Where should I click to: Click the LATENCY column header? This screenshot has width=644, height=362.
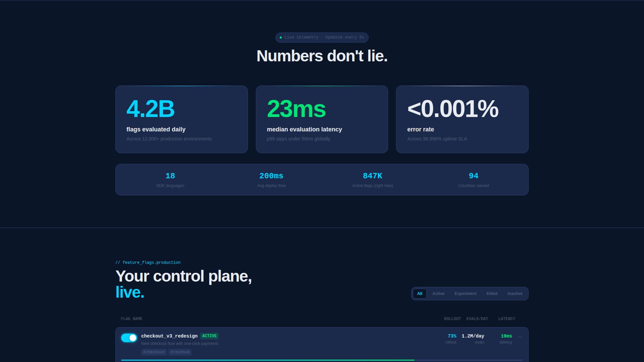[506, 319]
